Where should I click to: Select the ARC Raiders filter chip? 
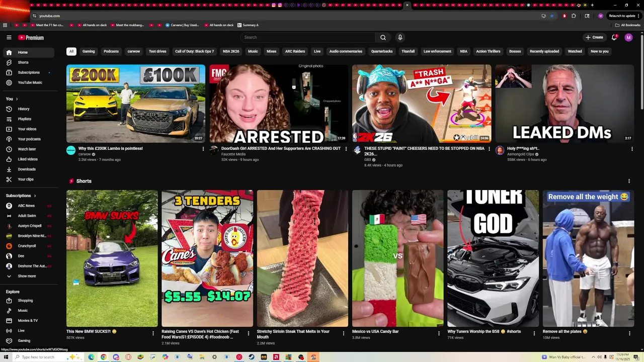point(295,51)
